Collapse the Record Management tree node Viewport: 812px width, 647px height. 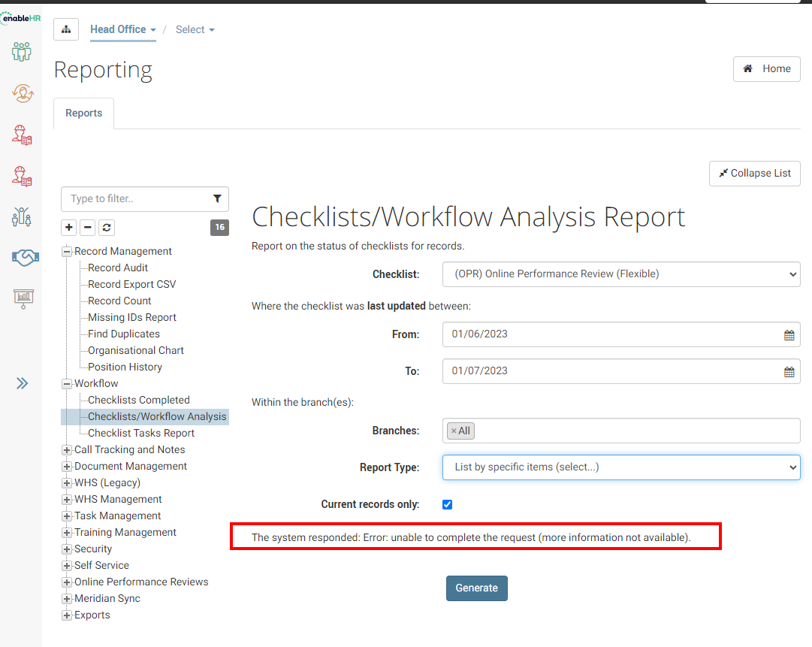coord(66,251)
